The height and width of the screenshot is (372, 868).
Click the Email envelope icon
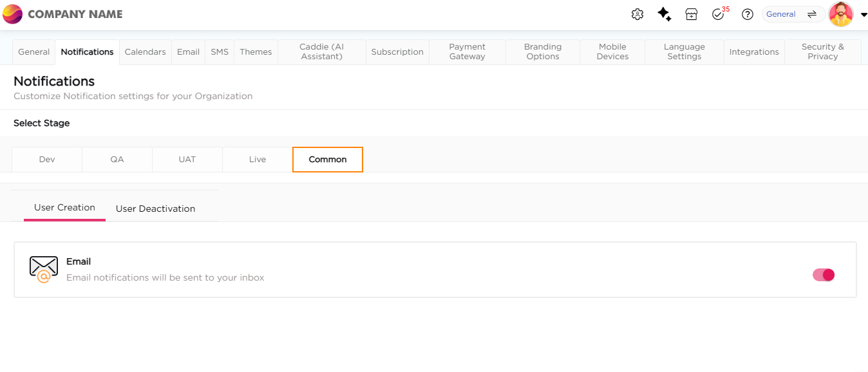(x=44, y=269)
